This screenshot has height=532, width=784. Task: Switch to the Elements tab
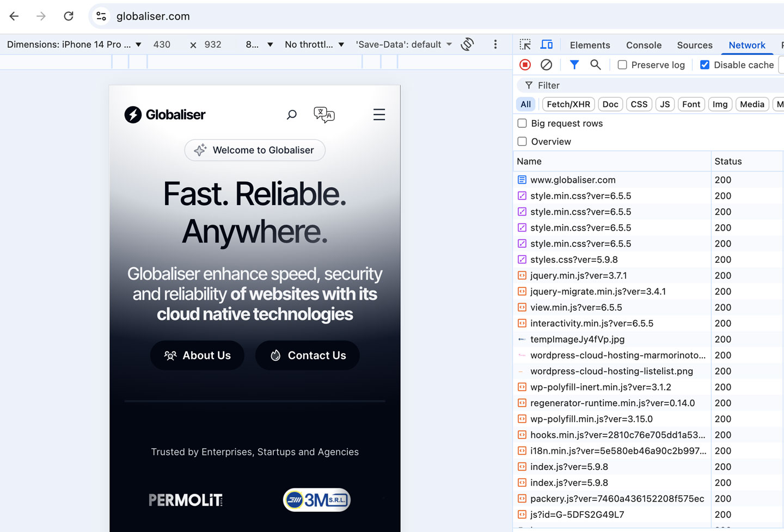click(590, 45)
